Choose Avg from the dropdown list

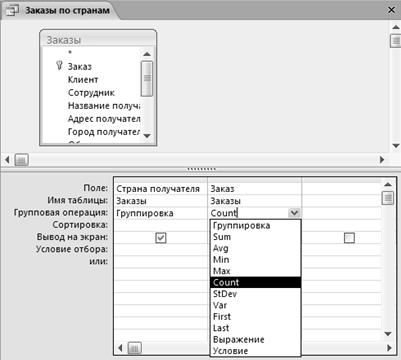coord(255,248)
